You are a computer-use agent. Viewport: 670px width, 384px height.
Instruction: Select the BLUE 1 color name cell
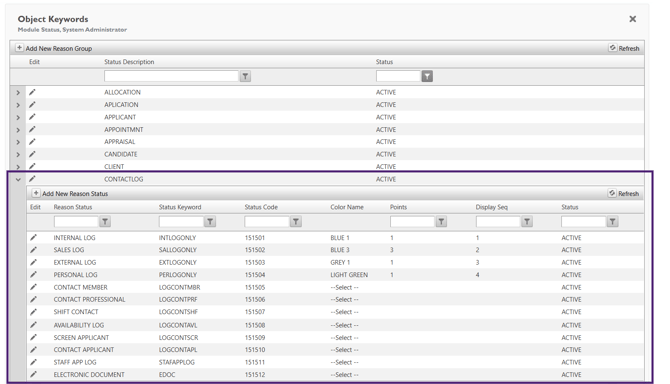point(340,238)
